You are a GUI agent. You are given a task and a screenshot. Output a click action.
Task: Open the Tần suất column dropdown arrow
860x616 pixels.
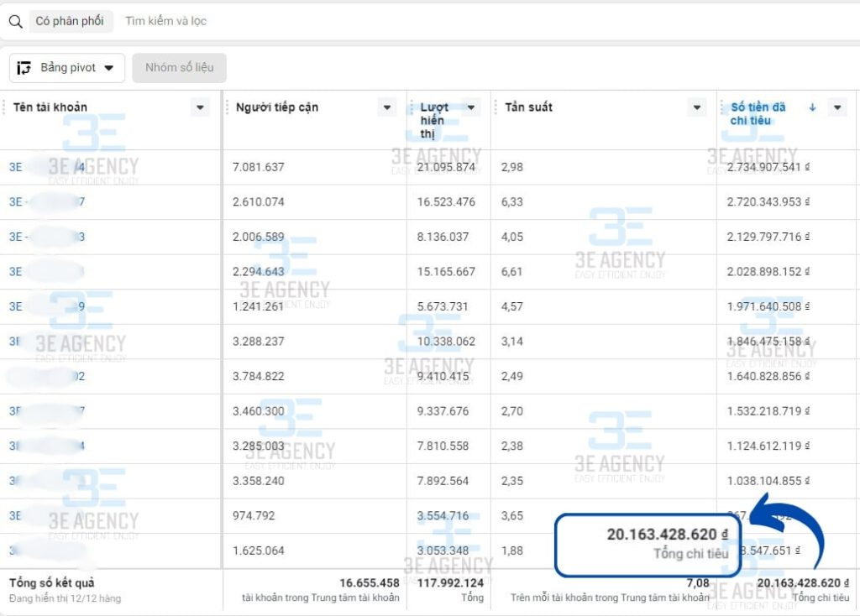pos(696,107)
